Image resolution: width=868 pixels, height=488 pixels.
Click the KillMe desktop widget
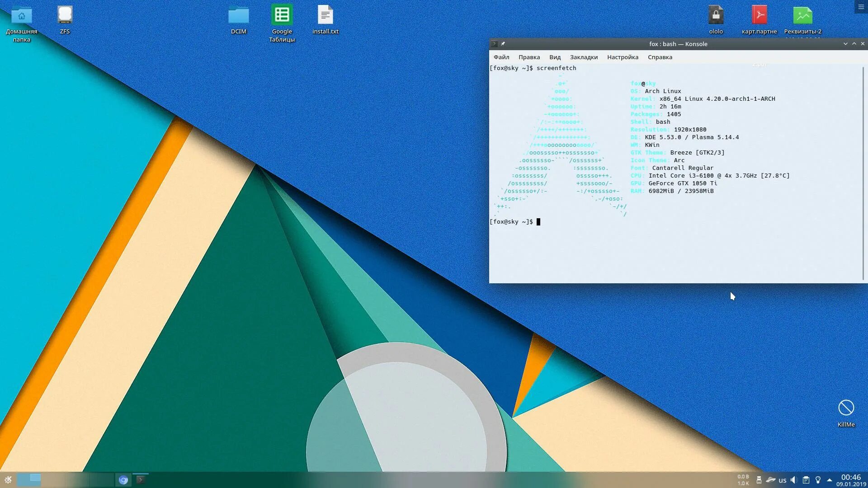(846, 413)
